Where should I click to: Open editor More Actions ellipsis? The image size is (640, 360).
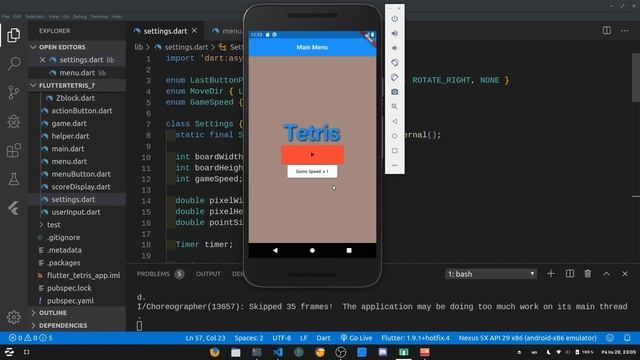tap(625, 31)
